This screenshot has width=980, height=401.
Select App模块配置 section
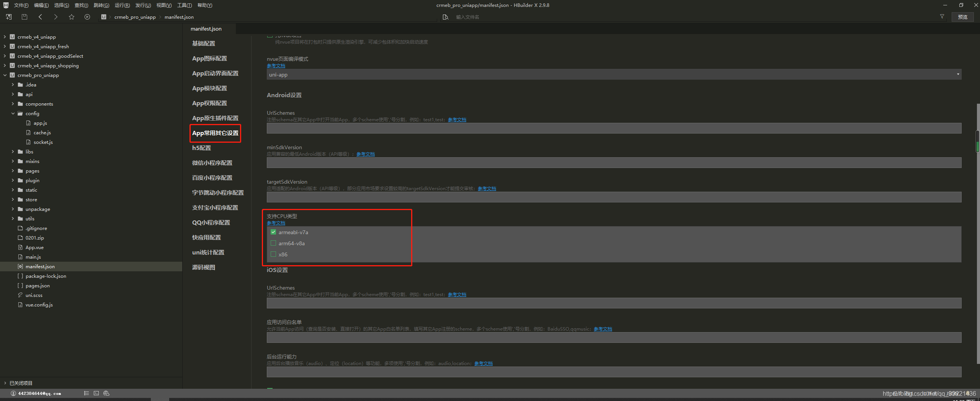coord(209,88)
